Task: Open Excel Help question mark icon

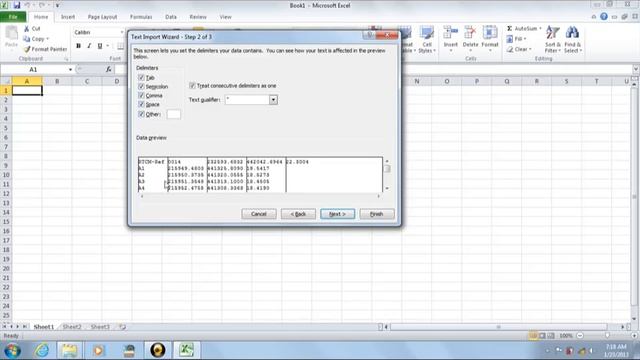Action: [604, 17]
